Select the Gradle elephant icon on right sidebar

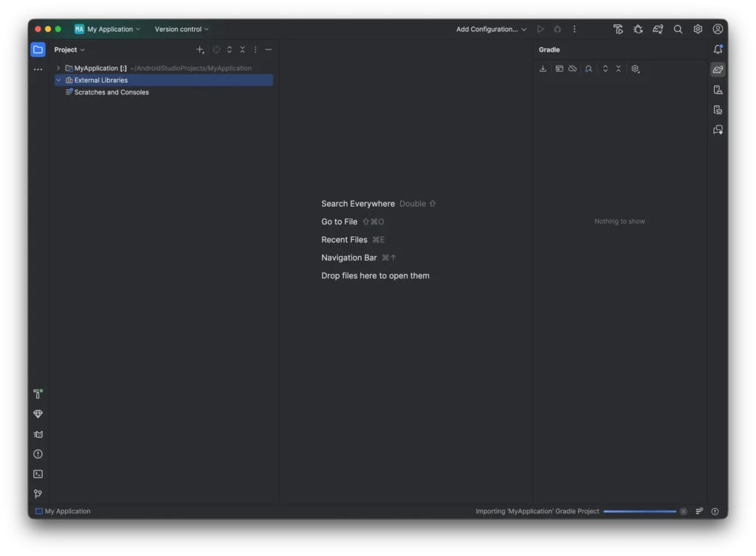tap(717, 69)
